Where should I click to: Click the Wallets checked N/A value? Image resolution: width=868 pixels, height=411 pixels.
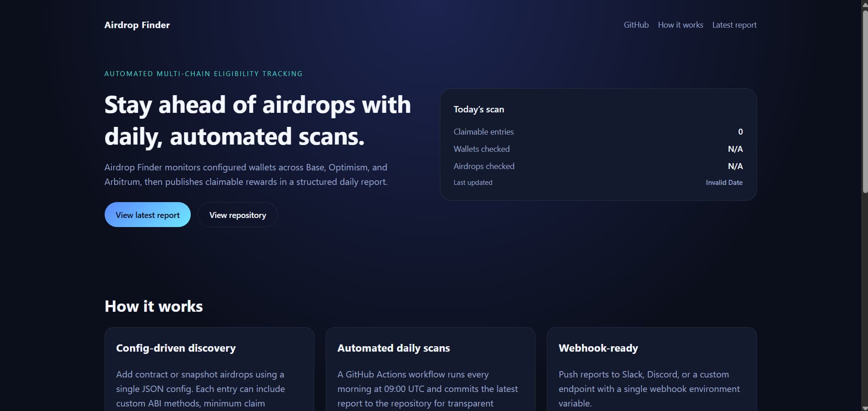pos(735,149)
